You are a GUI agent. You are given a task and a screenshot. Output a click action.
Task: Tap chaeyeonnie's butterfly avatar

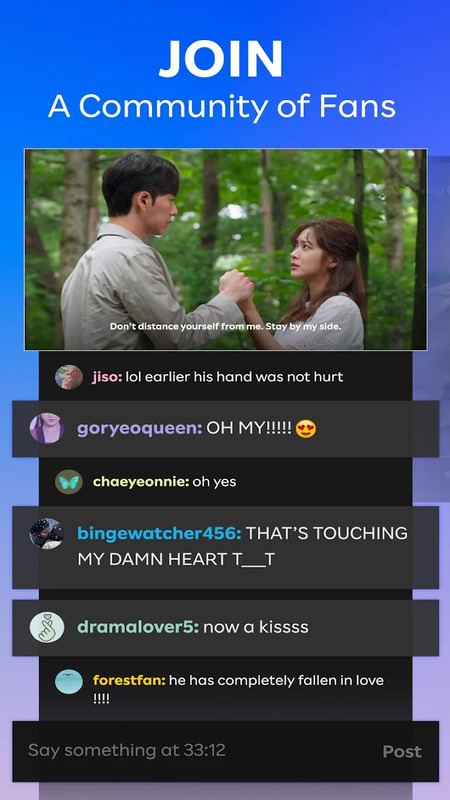(69, 482)
